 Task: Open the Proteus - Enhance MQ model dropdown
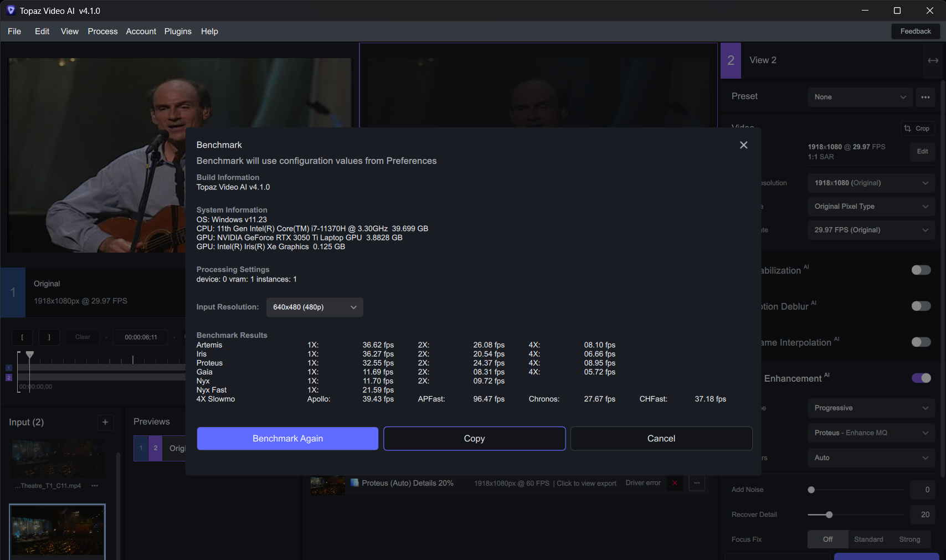tap(871, 433)
